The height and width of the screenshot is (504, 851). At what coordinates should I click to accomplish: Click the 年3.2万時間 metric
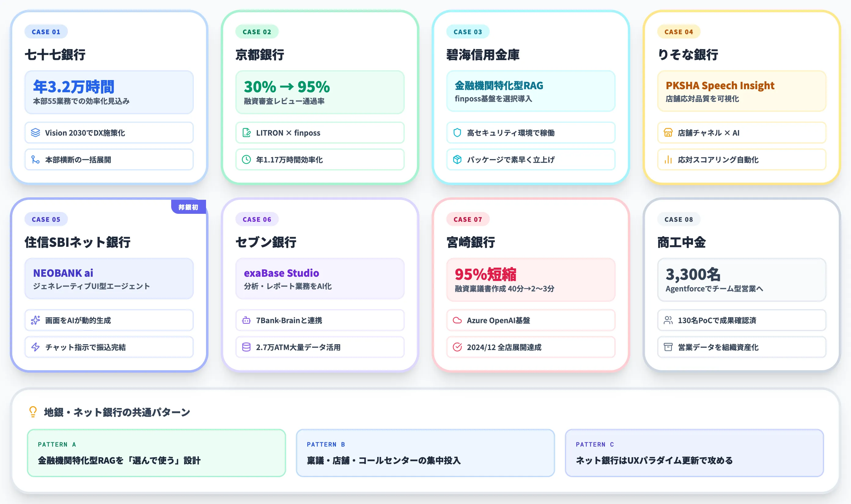[x=74, y=87]
